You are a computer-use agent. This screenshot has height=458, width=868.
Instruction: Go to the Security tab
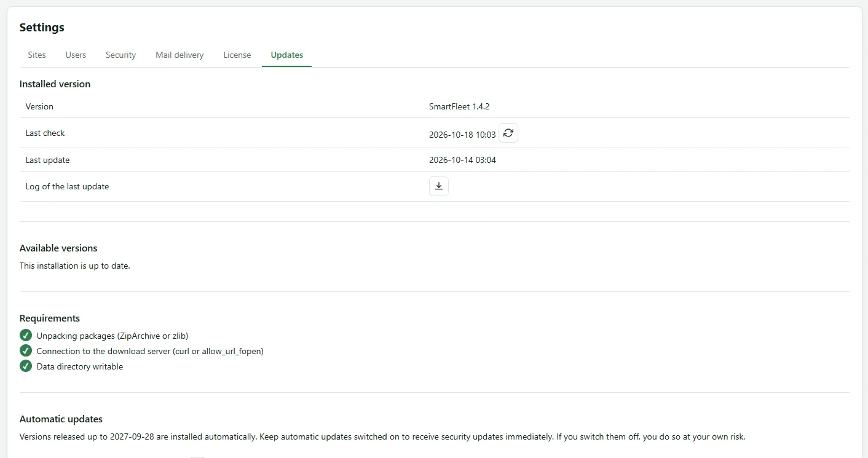tap(120, 55)
